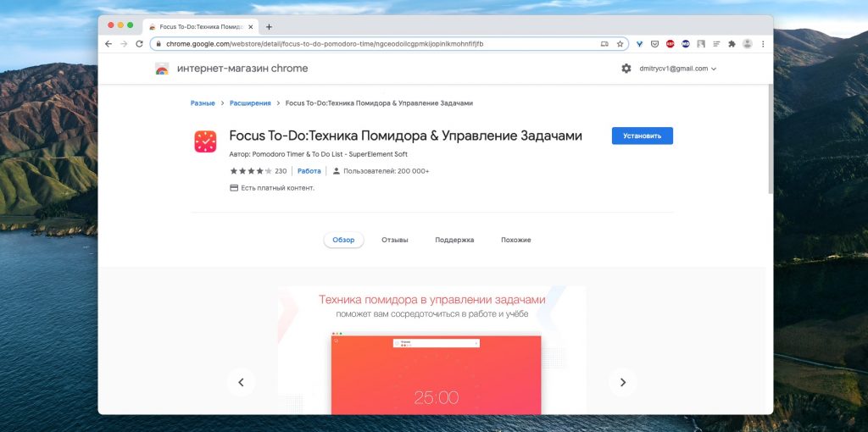868x432 pixels.
Task: Show next screenshot with right arrow
Action: coord(623,382)
